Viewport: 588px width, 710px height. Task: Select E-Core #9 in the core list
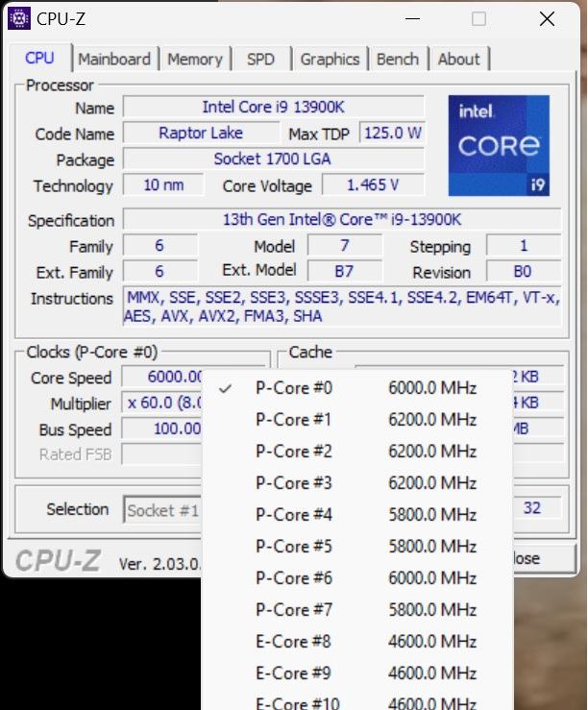coord(357,673)
